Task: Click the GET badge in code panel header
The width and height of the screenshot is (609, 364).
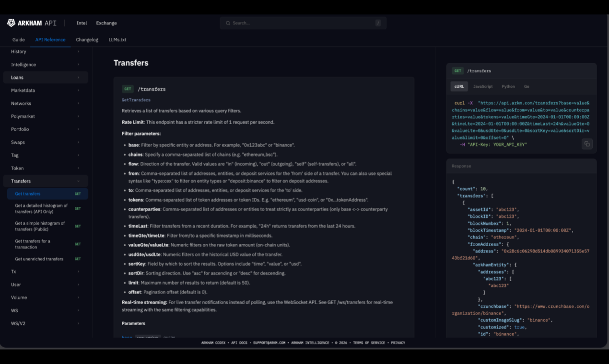Action: (458, 71)
